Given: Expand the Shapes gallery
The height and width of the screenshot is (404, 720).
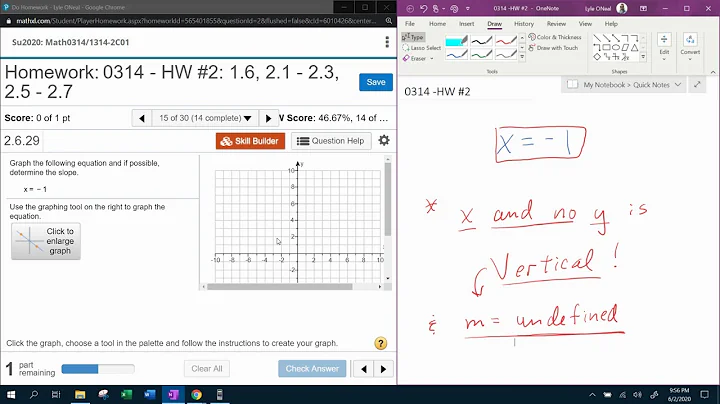Looking at the screenshot, I should tap(643, 57).
